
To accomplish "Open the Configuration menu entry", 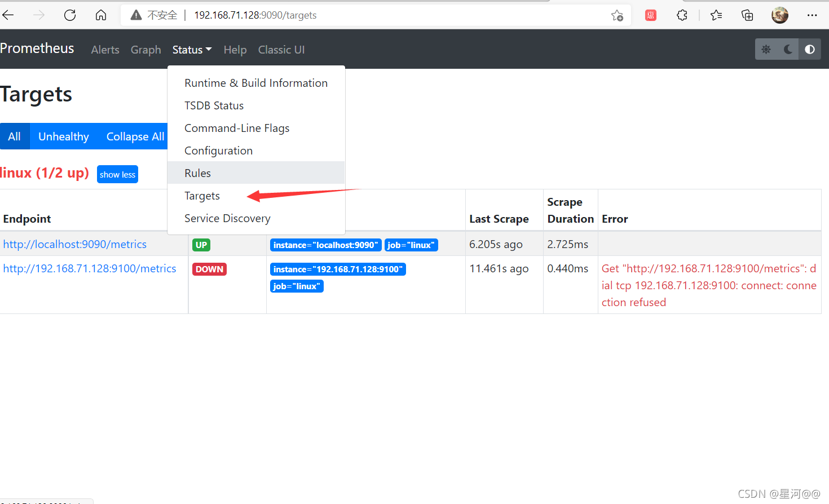I will pos(256,151).
